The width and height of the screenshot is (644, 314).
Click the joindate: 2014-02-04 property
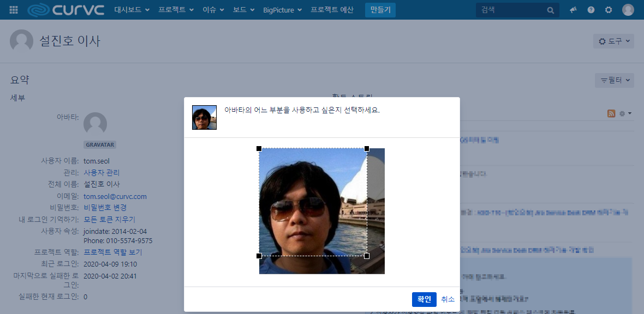tap(115, 232)
